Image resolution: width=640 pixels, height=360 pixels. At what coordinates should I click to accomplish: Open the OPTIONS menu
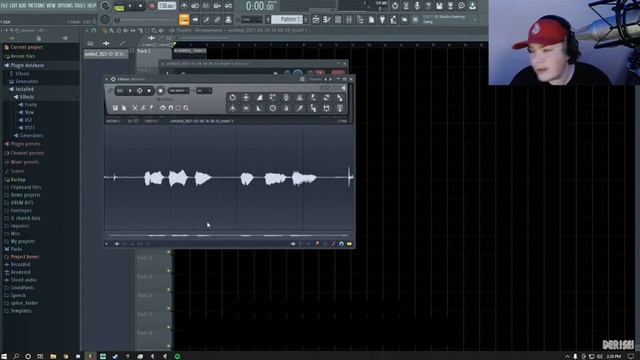[x=64, y=6]
